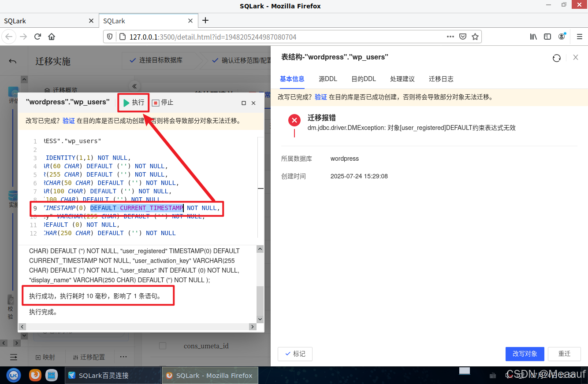Open the file manager taskbar icon
The image size is (588, 384).
[x=52, y=375]
